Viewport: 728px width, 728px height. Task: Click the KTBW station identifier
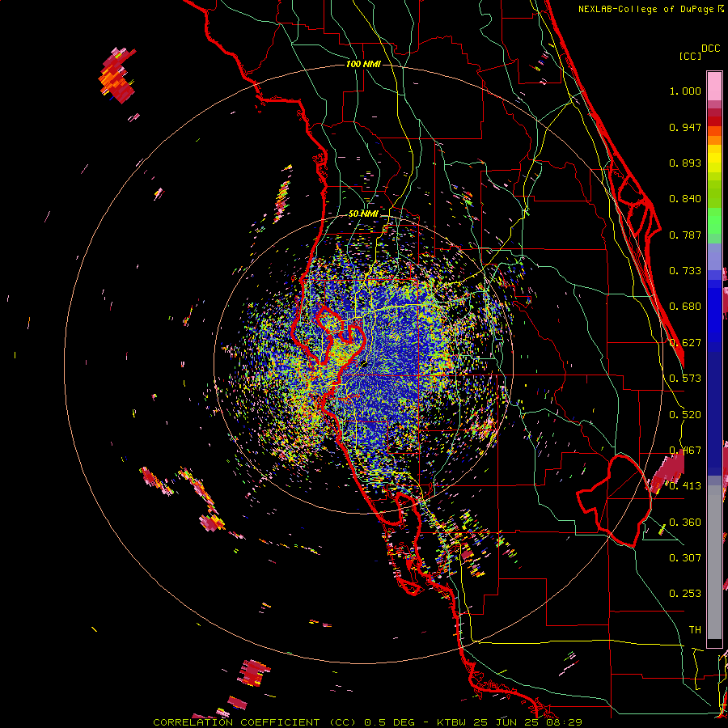tap(453, 722)
